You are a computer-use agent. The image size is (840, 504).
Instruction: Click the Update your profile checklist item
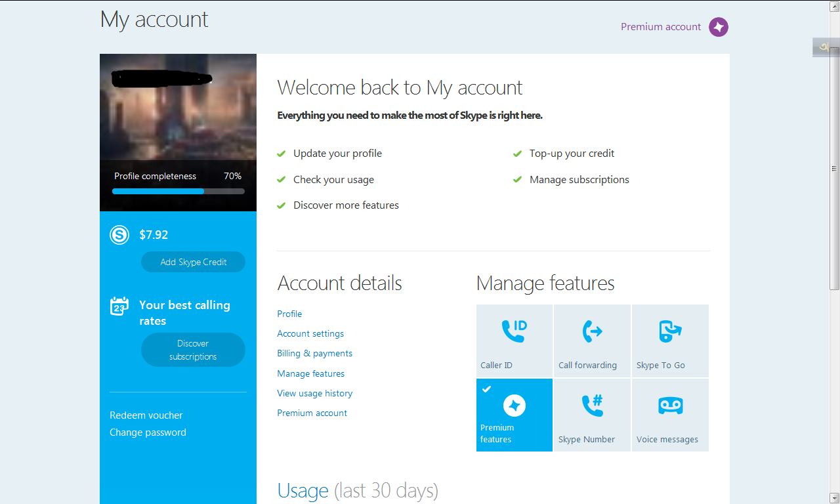[x=337, y=154]
